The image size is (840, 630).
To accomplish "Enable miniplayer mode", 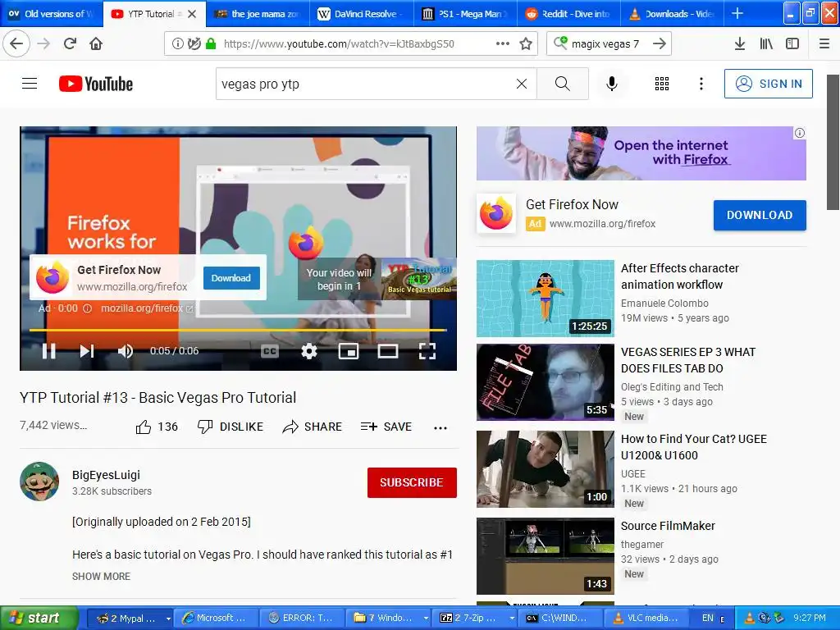I will pyautogui.click(x=348, y=351).
